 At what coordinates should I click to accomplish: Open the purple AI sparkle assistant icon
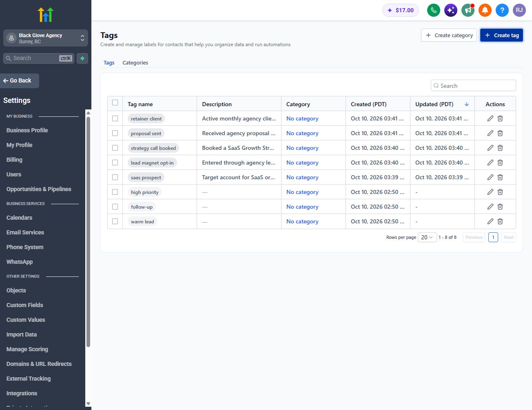(x=451, y=10)
